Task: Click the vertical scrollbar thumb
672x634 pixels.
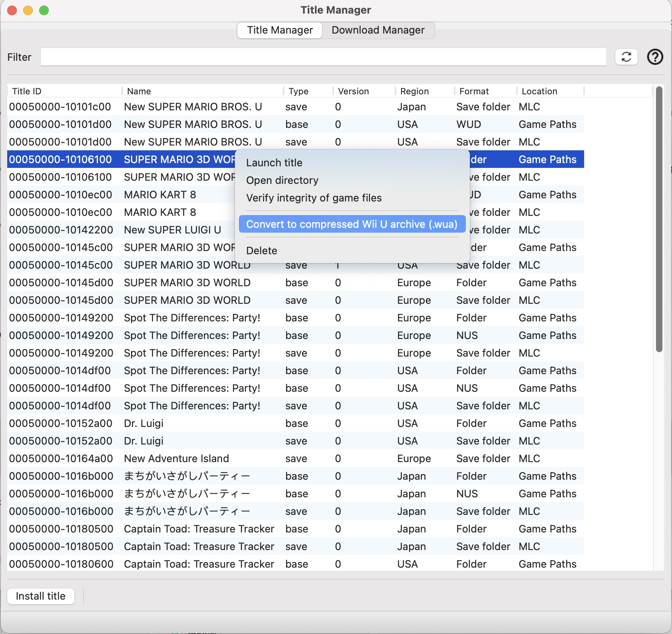Action: (x=659, y=219)
